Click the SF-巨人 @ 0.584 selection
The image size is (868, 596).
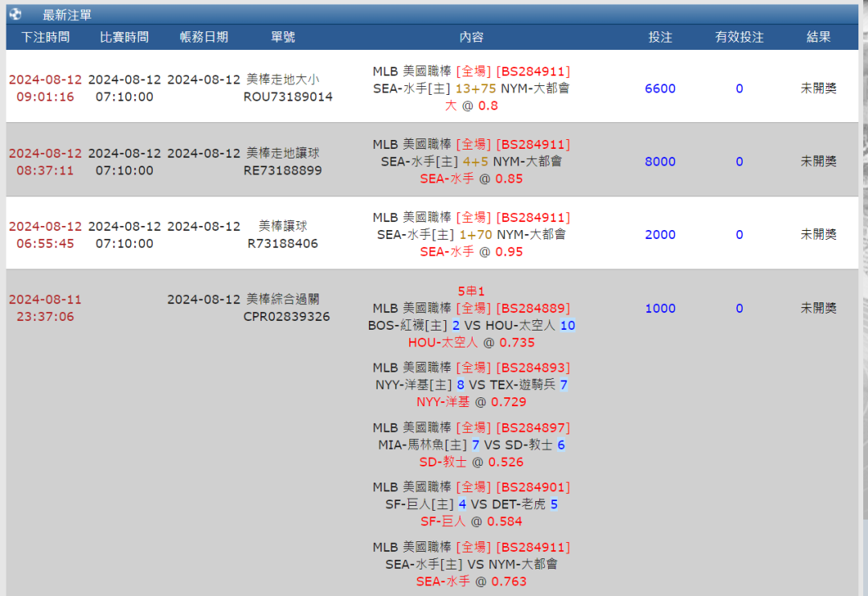[471, 522]
